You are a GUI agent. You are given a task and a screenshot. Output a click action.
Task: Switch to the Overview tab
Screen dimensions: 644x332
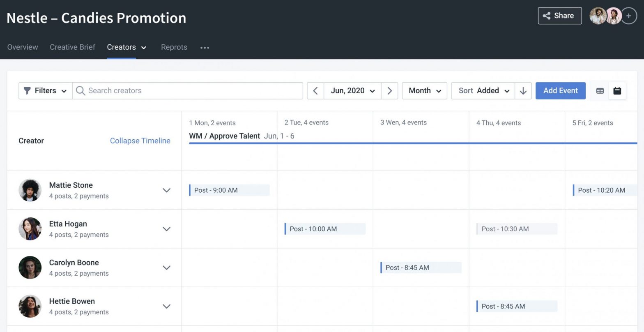coord(23,47)
